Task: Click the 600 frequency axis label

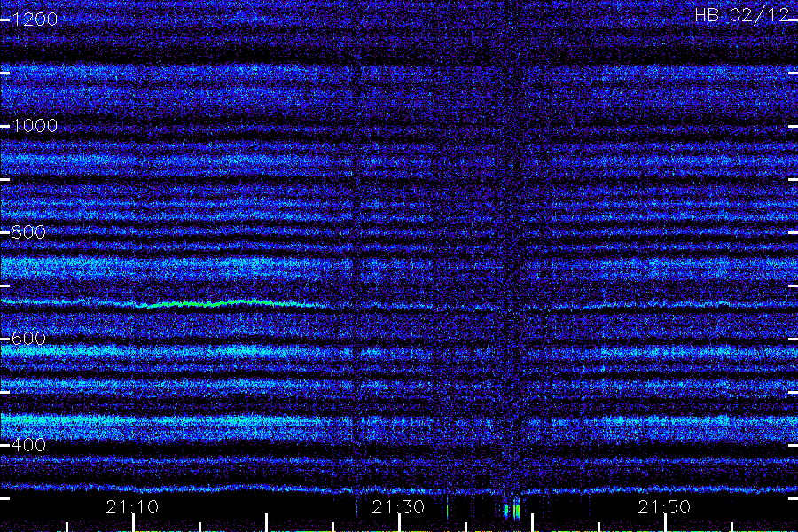Action: [x=28, y=339]
